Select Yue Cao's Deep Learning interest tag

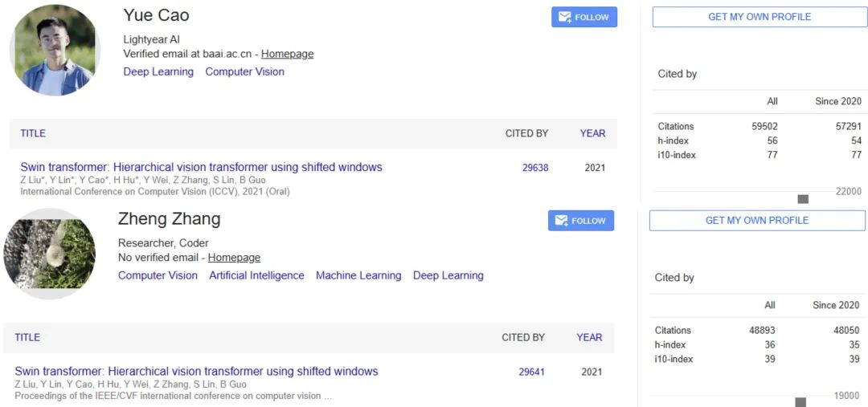158,71
